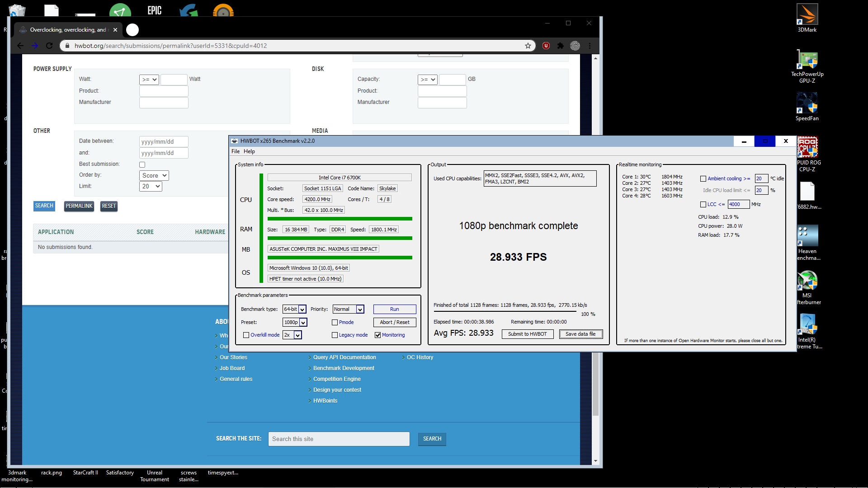The image size is (868, 488).
Task: Close the Overclocking browser tab
Action: [115, 30]
